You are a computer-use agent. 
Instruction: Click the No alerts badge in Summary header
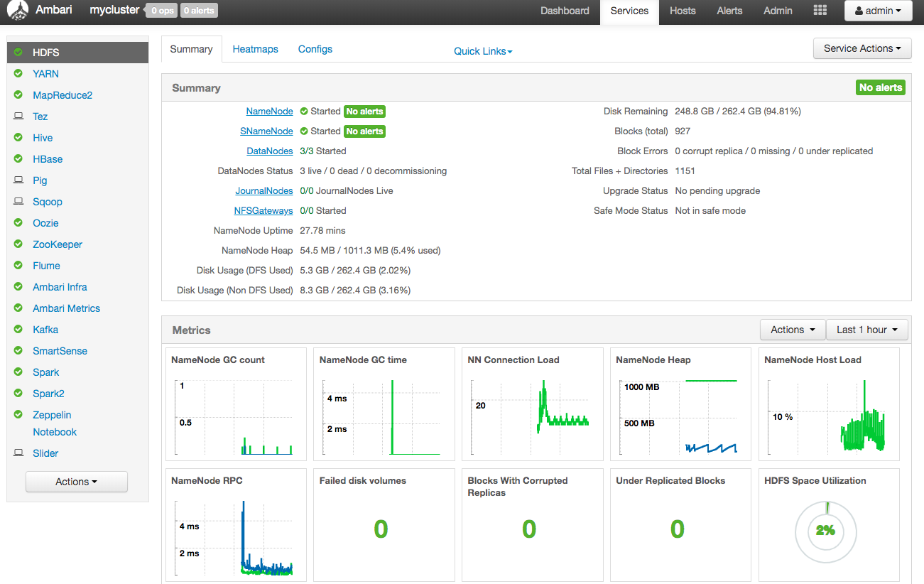point(881,87)
